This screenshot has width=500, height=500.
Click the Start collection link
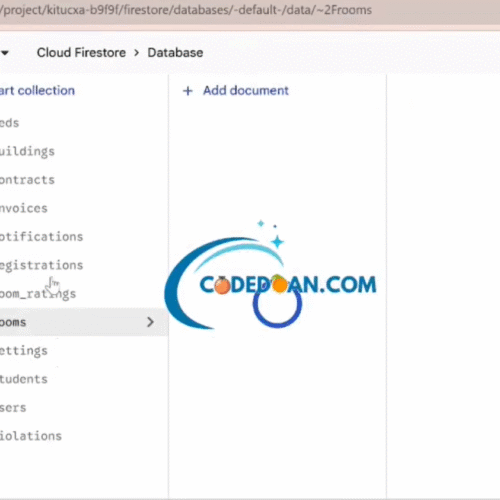click(37, 90)
